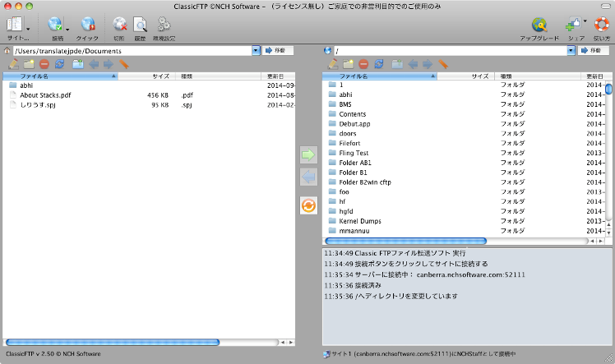615x364 pixels.
Task: Click the blue download arrow between panes
Action: [x=308, y=177]
